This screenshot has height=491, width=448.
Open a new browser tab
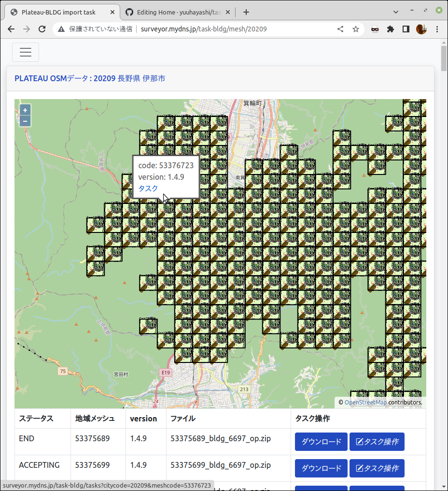(246, 12)
